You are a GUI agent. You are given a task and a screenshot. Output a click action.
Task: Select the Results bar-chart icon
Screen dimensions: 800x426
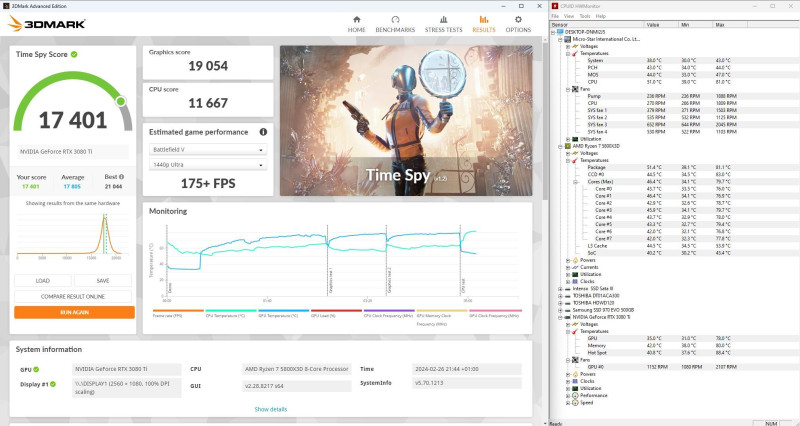point(484,19)
